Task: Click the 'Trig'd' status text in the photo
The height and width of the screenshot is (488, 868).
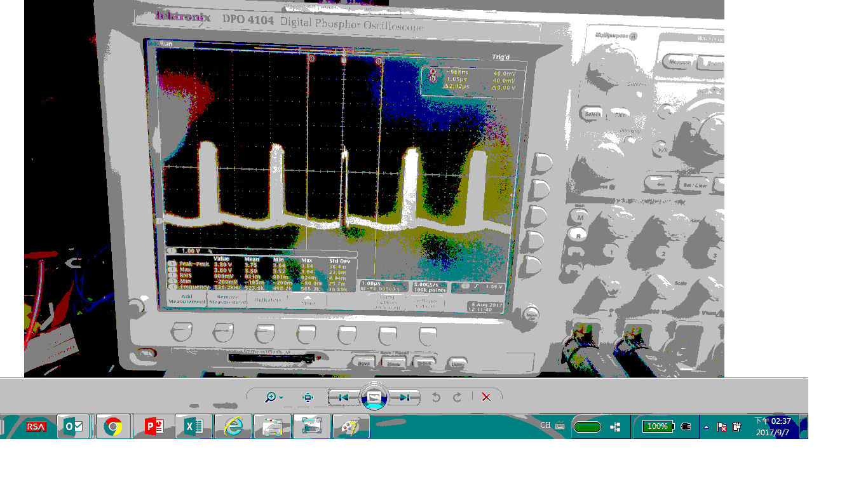Action: [501, 57]
